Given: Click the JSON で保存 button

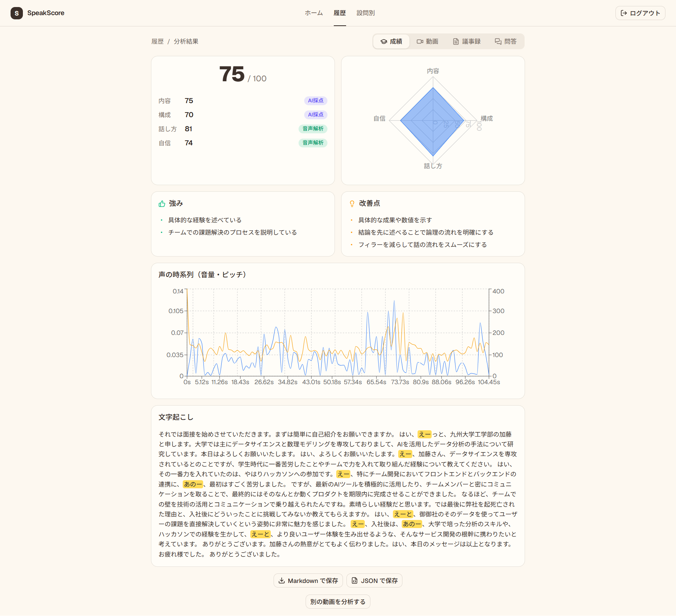Looking at the screenshot, I should pos(375,580).
